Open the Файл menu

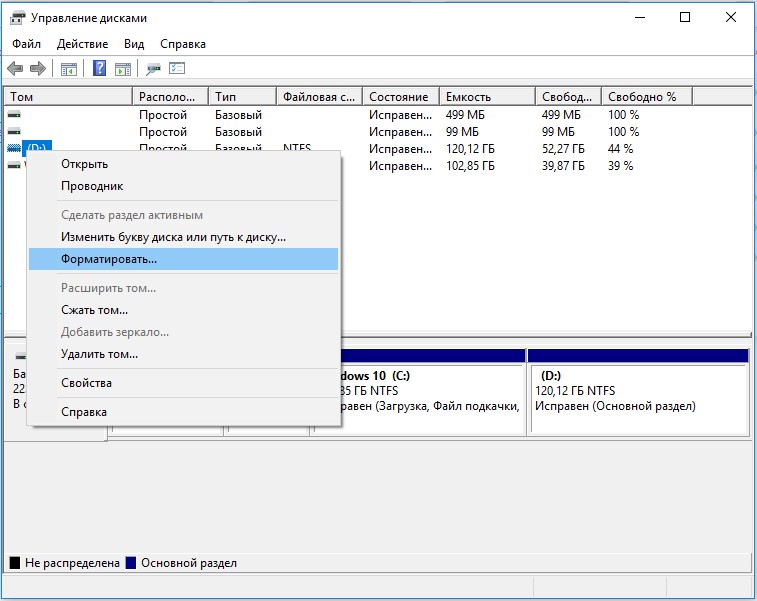(x=26, y=44)
